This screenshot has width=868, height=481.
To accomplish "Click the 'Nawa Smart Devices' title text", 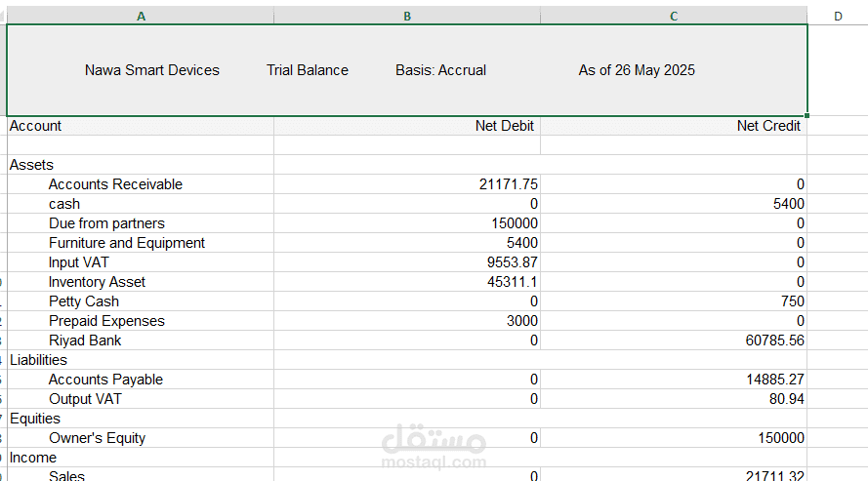I will [152, 70].
